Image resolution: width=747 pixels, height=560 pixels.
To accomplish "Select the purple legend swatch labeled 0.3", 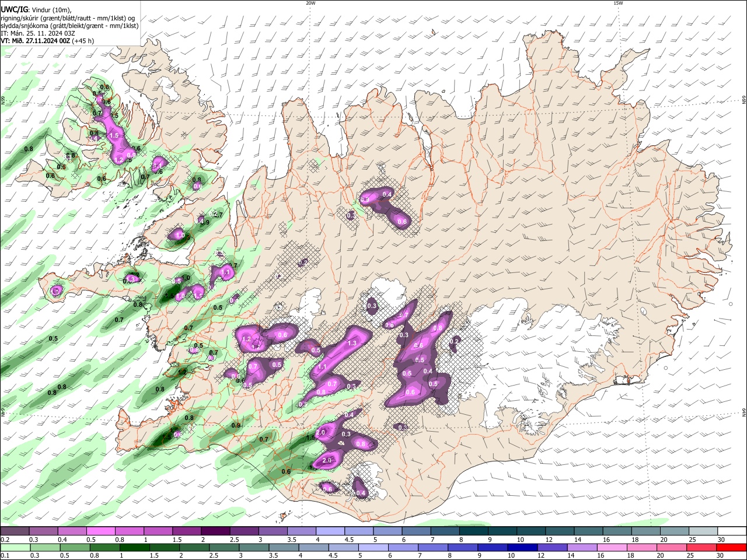I will 43,531.
